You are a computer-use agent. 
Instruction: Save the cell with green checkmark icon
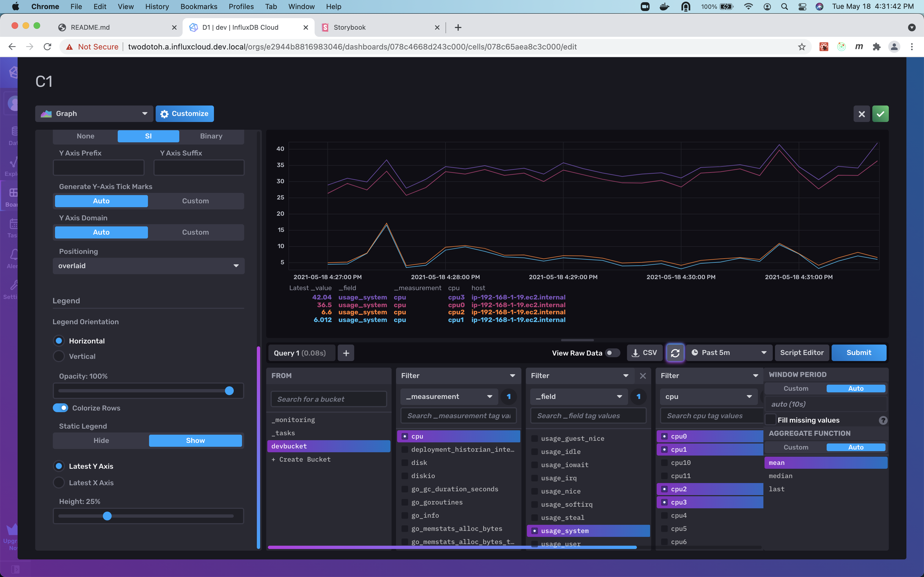881,113
